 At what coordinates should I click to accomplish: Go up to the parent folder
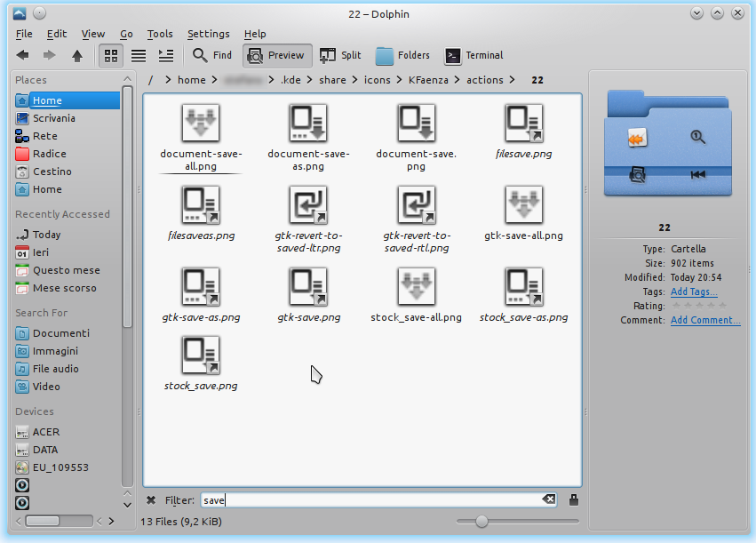tap(77, 55)
